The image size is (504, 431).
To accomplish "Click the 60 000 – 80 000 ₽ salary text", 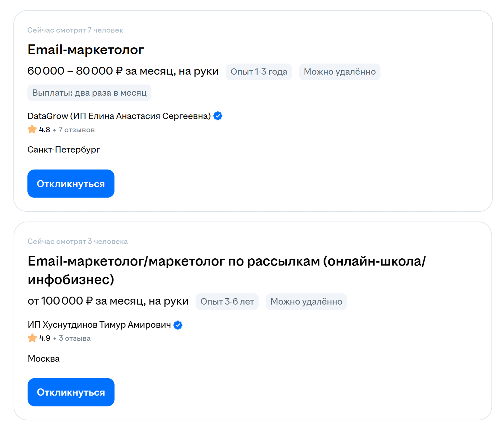I will click(123, 71).
